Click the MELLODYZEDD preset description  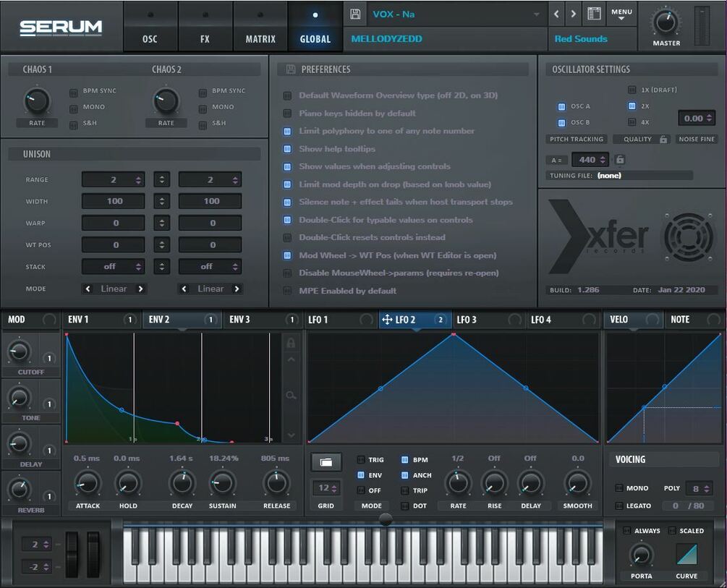[x=387, y=39]
